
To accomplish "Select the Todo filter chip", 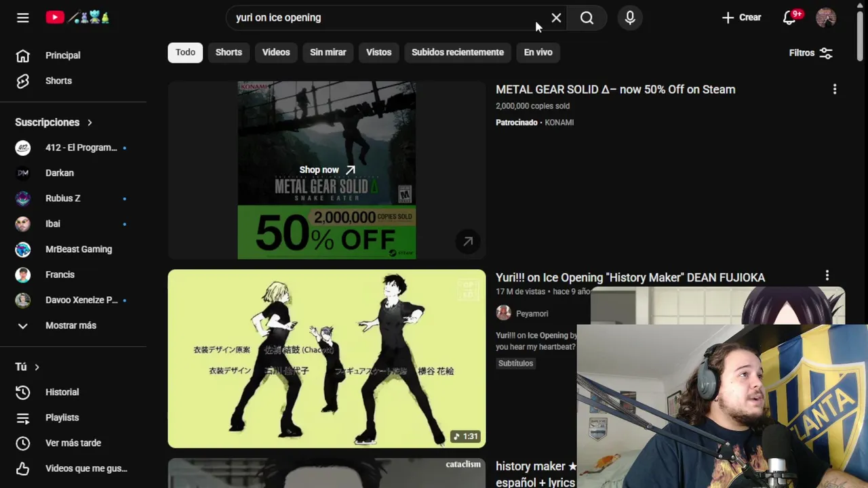I will (185, 52).
